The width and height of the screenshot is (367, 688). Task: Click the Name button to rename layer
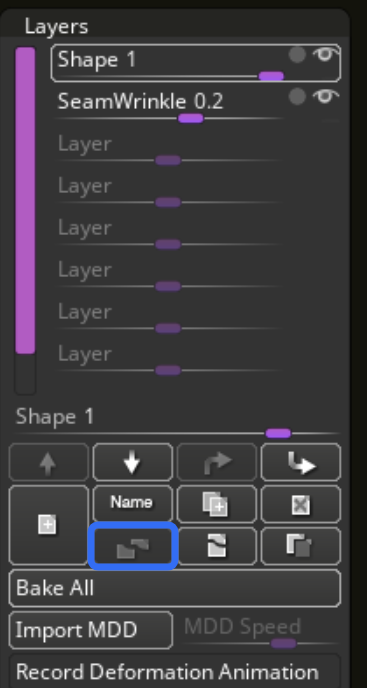coord(132,504)
